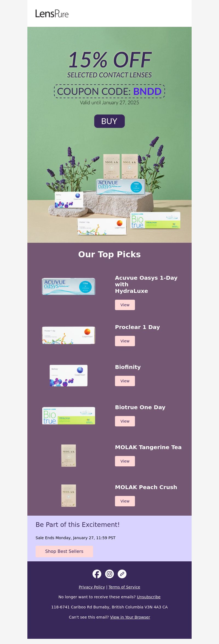View MOLAK Peach Crush lenses

pos(125,501)
